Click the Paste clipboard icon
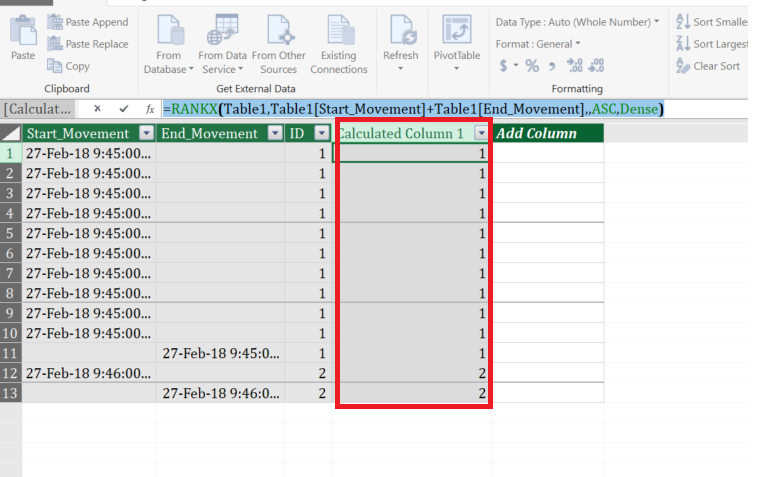 pos(23,30)
